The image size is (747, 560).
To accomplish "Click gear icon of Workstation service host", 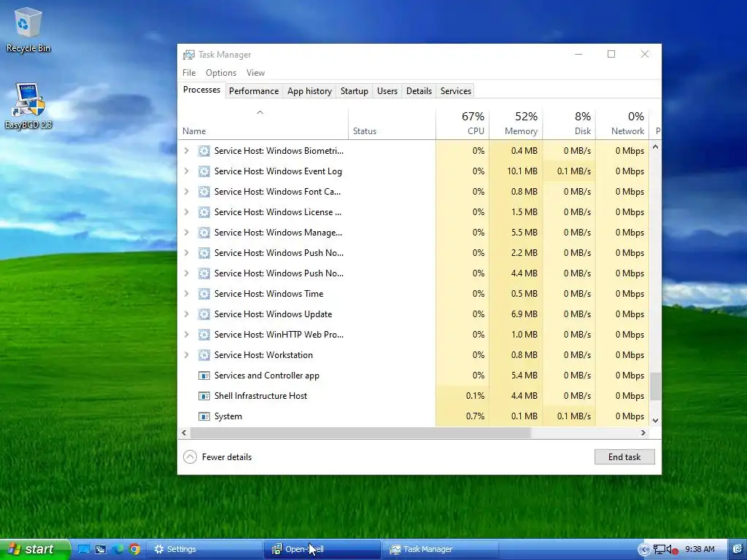I will (x=204, y=355).
